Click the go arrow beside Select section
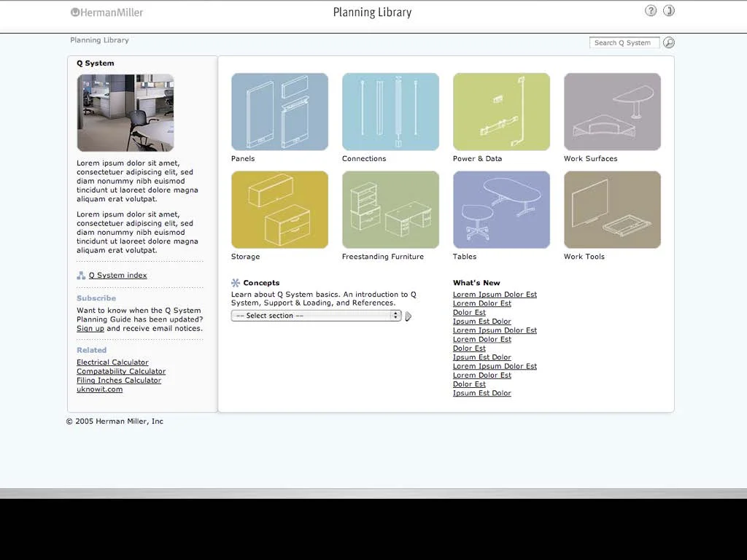The image size is (747, 560). pos(409,316)
